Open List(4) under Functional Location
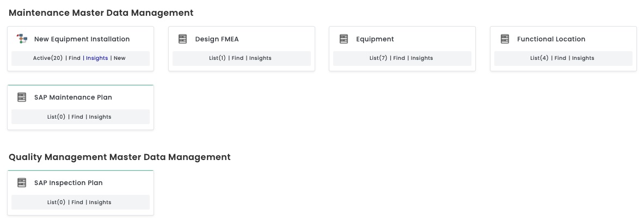The width and height of the screenshot is (644, 221). coord(539,58)
